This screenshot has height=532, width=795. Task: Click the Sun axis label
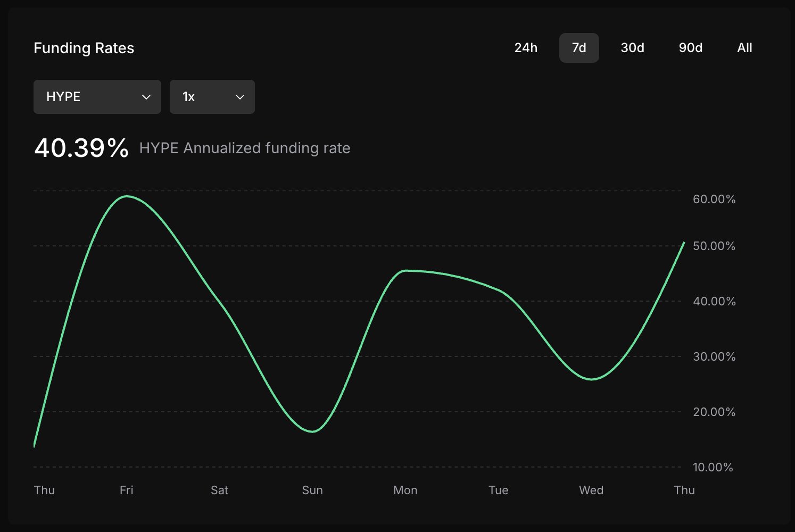tap(312, 490)
